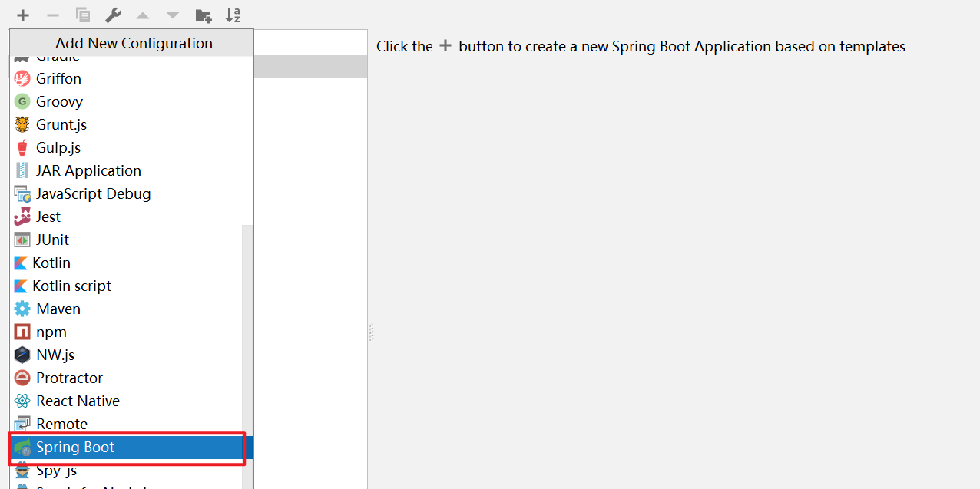Open the Edit Templates wrench icon
This screenshot has width=980, height=489.
tap(113, 15)
